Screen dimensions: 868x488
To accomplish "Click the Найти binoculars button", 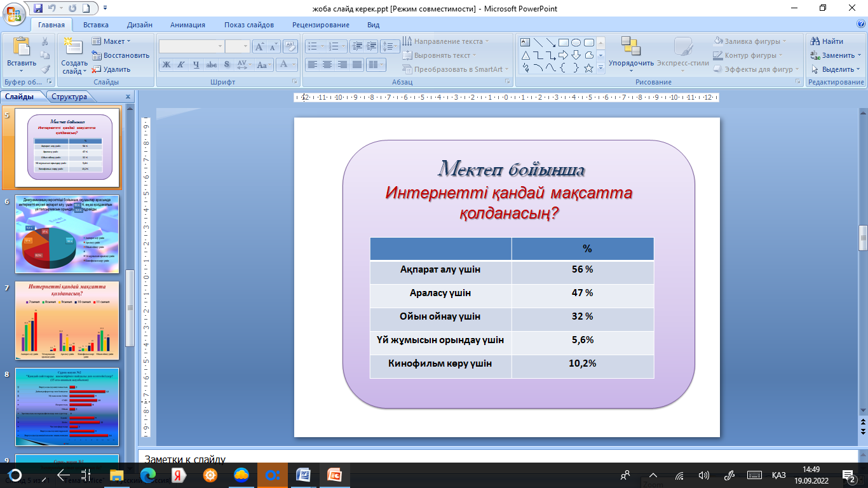I will (x=827, y=41).
